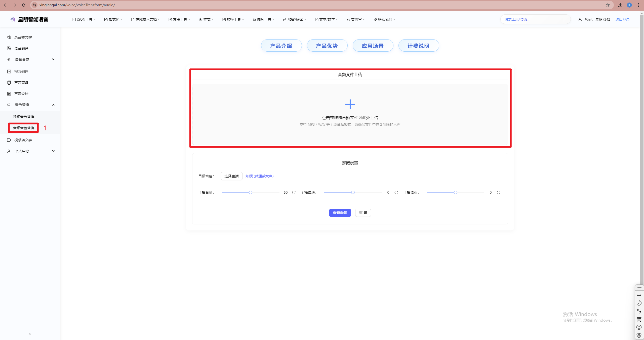Click the 视频翻译 play icon
Viewport: 644px width, 340px height.
pos(9,72)
